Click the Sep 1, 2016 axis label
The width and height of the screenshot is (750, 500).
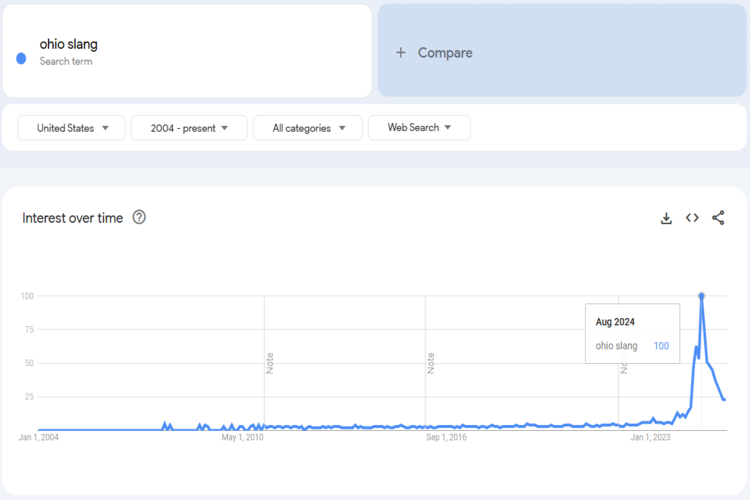446,437
